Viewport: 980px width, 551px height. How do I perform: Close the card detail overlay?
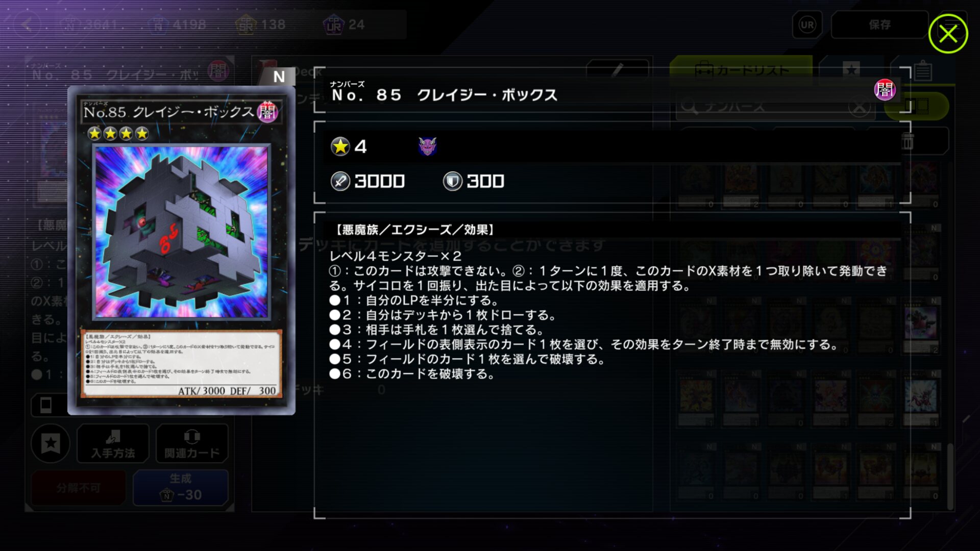[948, 34]
